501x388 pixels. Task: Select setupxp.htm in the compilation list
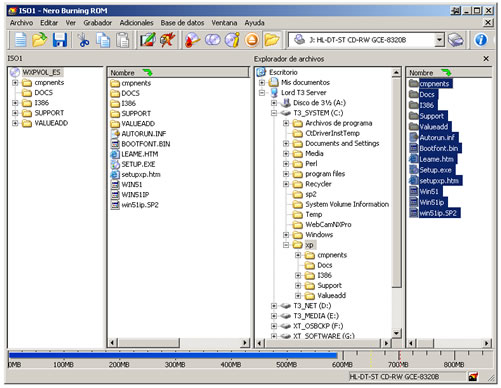coord(136,175)
